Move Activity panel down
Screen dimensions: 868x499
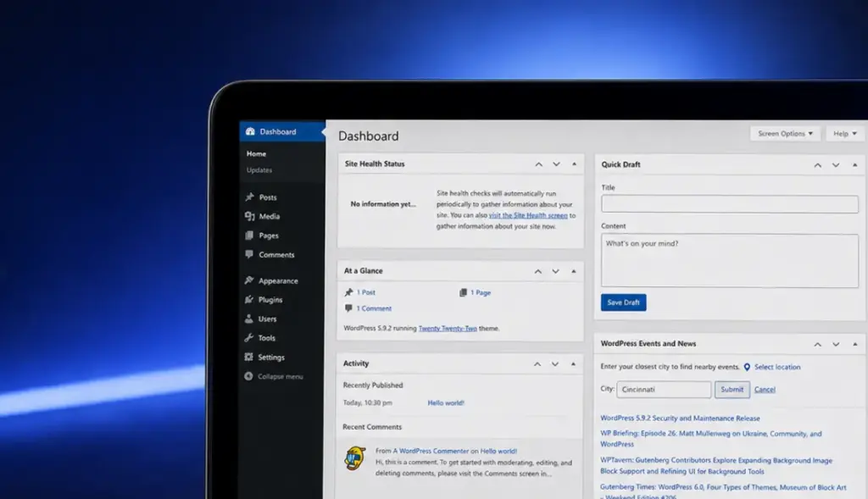tap(555, 364)
